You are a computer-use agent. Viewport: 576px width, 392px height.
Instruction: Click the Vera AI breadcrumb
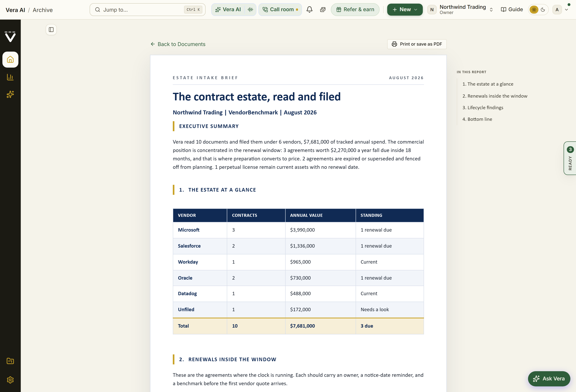(x=15, y=10)
